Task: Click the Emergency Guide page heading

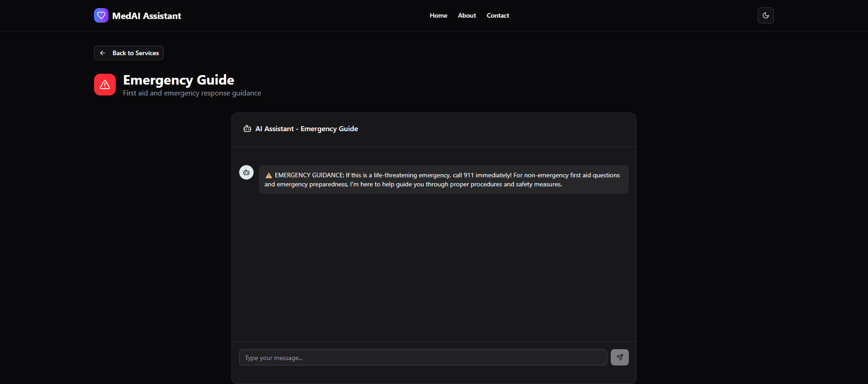Action: click(x=179, y=80)
